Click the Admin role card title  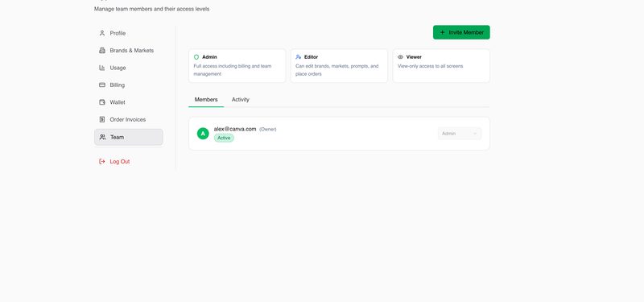209,57
